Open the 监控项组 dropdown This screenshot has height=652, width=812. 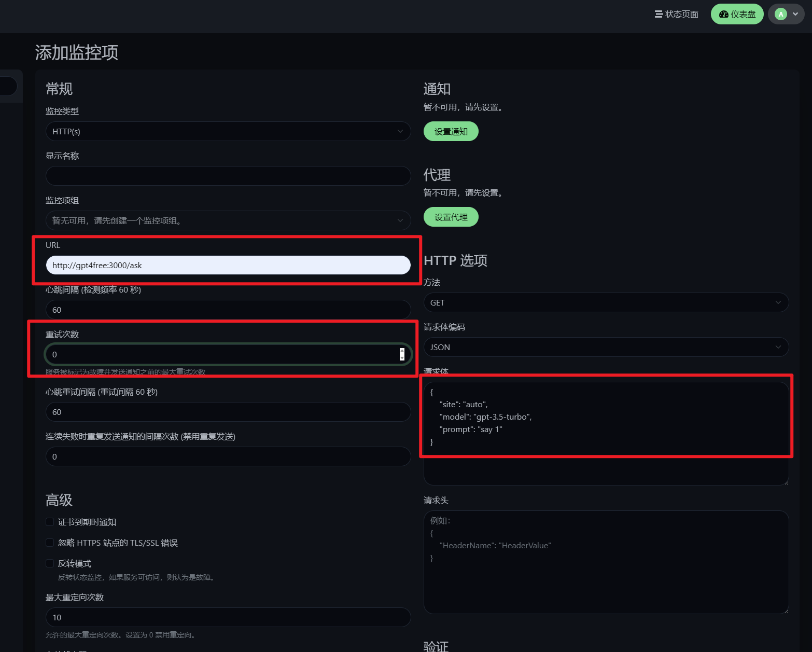[x=228, y=220]
